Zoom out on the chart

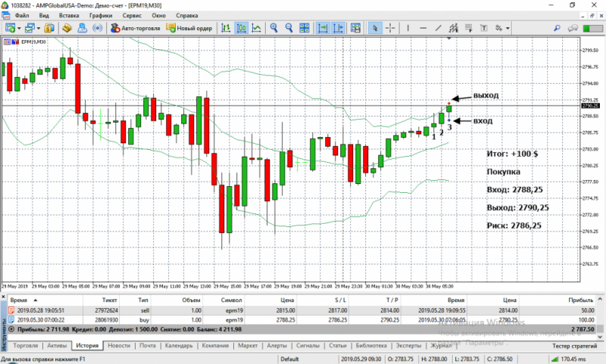pyautogui.click(x=289, y=28)
